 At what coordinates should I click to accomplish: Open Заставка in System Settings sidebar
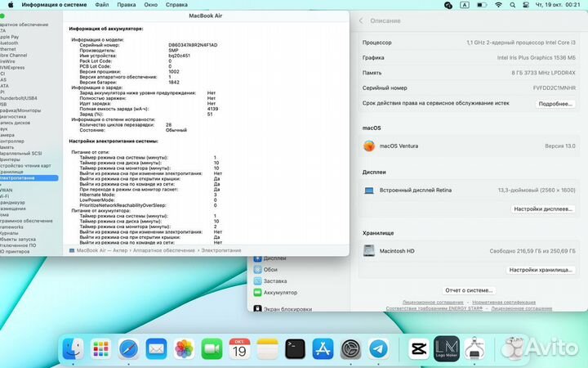[x=270, y=280]
